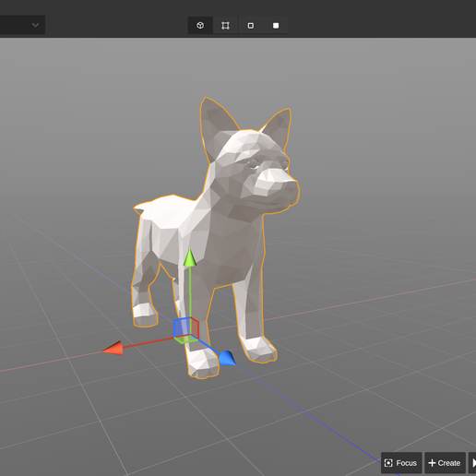
Task: Select the 3D cube object mode icon
Action: click(200, 25)
